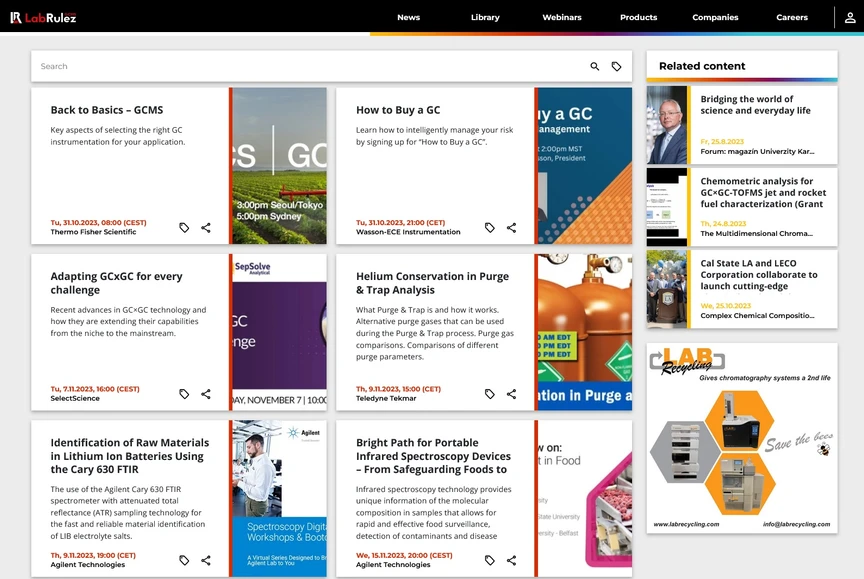Share the Helium Conservation webinar
864x579 pixels.
[511, 394]
